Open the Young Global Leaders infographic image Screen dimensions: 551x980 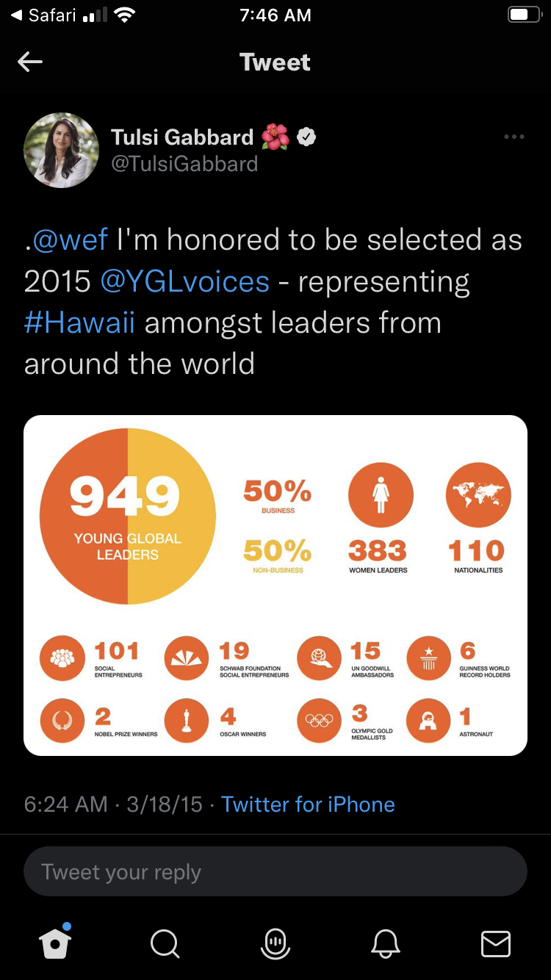pyautogui.click(x=275, y=586)
